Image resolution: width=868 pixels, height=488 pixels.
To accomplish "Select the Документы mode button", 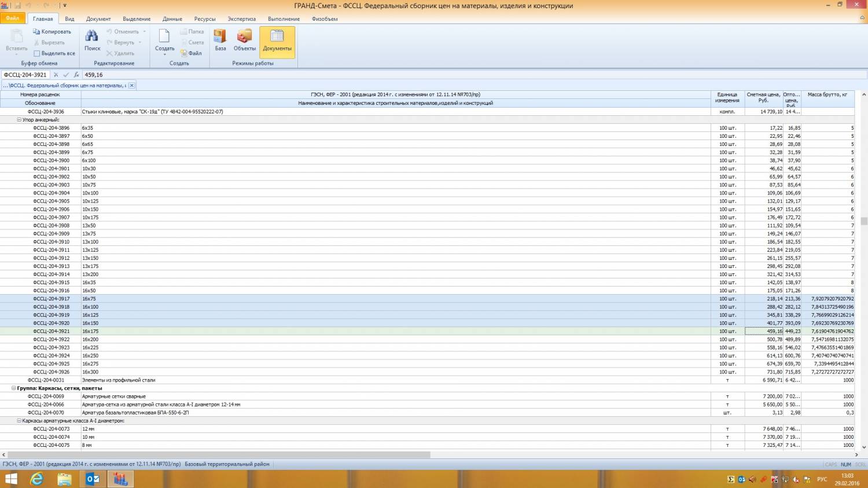I will point(277,41).
